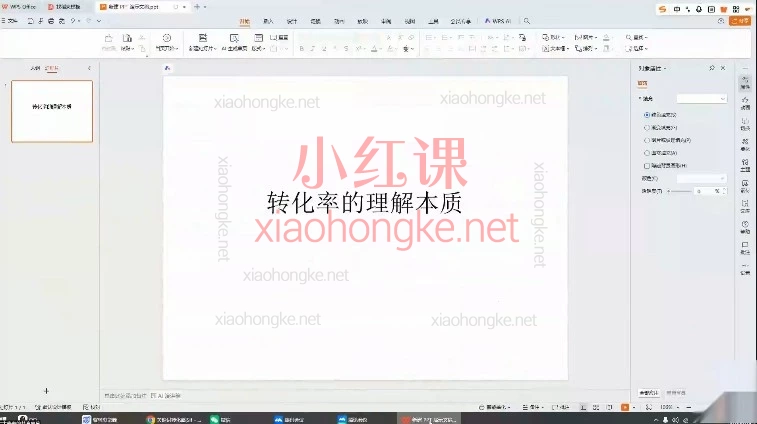Click the Cut scissors icon

[x=142, y=38]
